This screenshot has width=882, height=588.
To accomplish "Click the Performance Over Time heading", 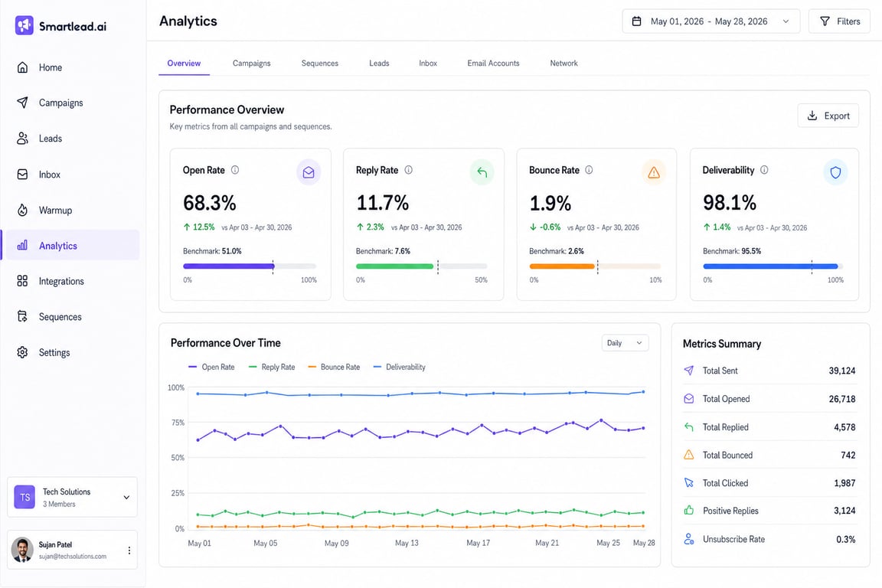I will pos(226,343).
